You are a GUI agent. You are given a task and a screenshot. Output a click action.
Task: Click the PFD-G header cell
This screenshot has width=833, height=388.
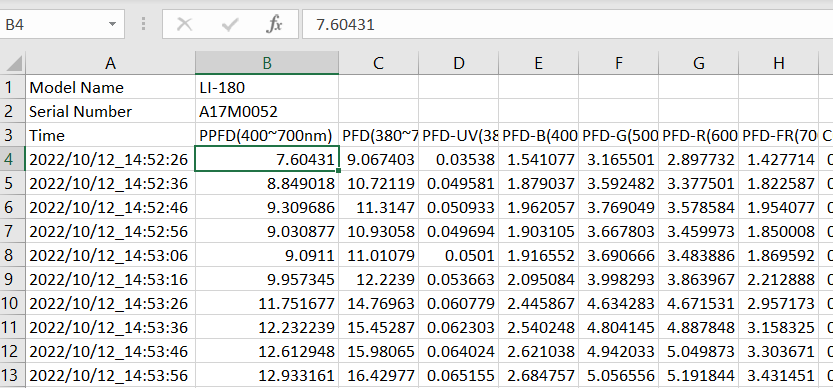(618, 135)
